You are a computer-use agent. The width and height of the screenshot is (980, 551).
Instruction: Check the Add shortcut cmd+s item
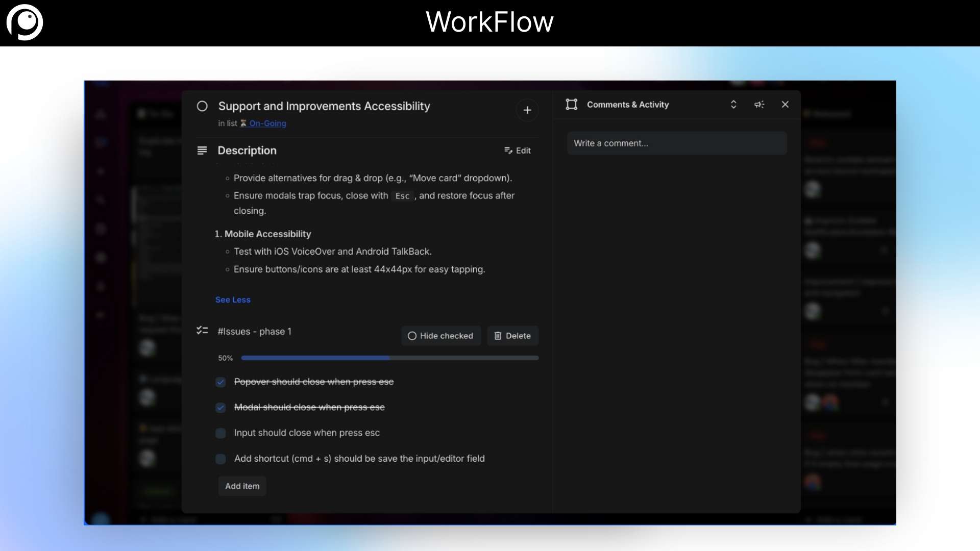[220, 459]
